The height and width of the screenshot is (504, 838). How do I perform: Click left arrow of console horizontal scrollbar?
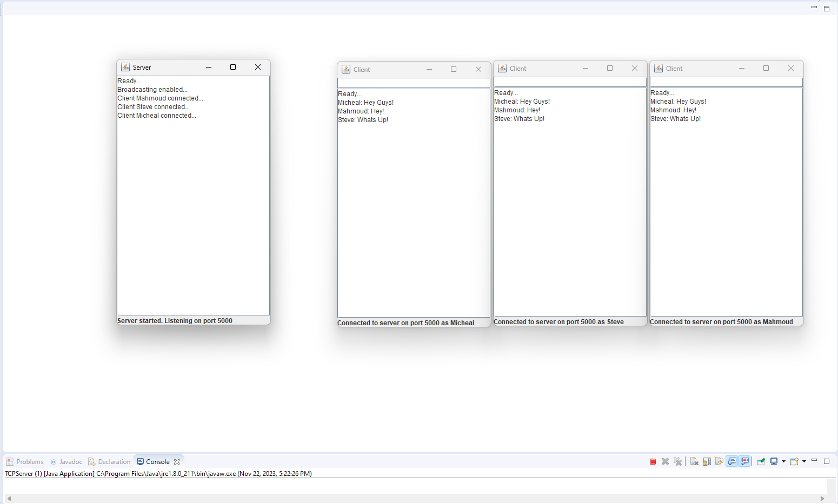click(x=9, y=499)
